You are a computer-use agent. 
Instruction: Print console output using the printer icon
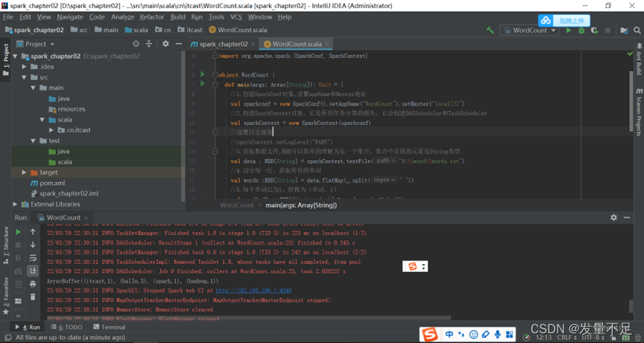tap(33, 284)
